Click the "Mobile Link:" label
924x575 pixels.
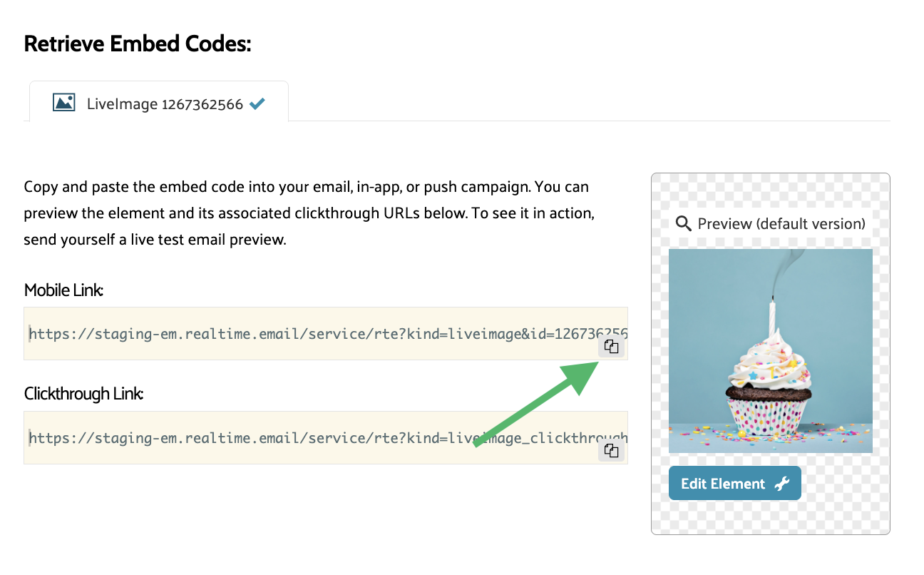pyautogui.click(x=63, y=290)
